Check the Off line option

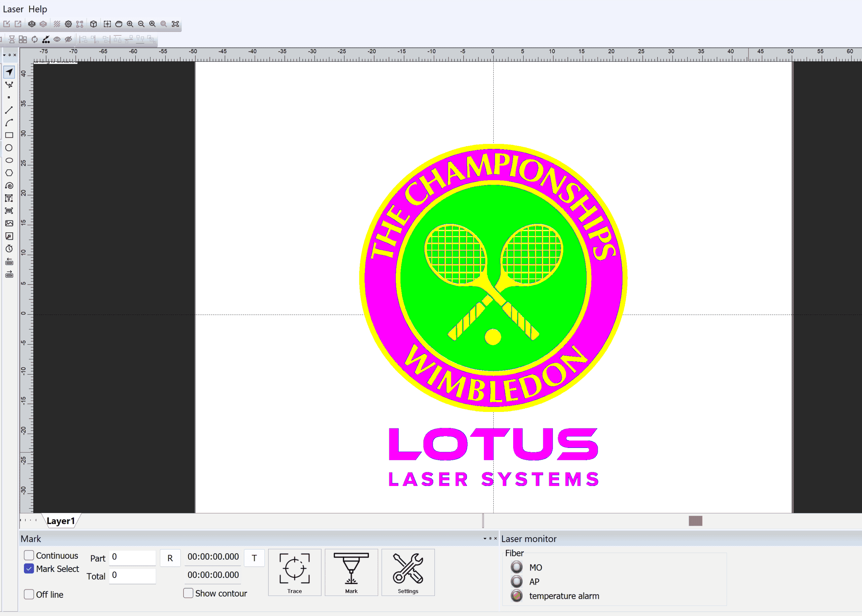tap(29, 594)
